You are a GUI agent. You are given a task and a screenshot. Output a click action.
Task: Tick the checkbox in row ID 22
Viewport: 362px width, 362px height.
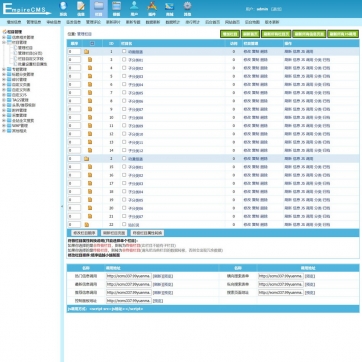click(x=124, y=224)
